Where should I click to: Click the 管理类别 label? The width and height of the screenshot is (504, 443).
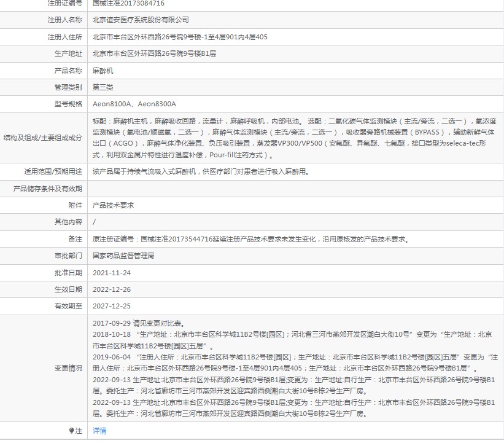[68, 87]
